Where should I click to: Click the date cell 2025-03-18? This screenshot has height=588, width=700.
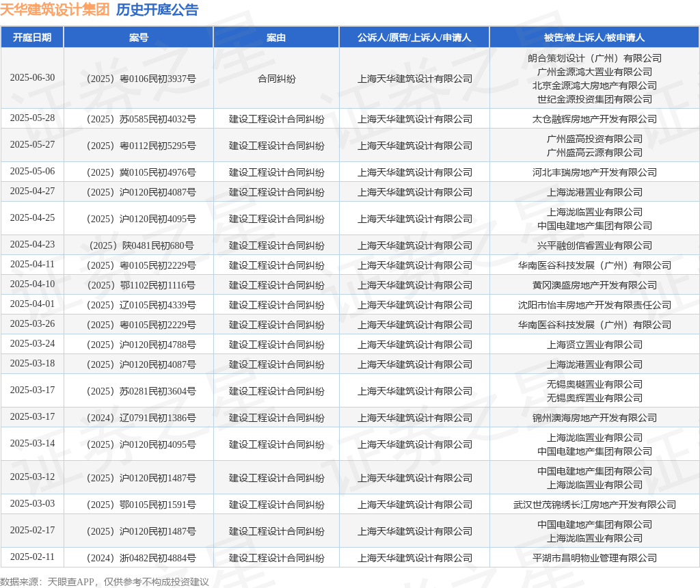tap(32, 364)
